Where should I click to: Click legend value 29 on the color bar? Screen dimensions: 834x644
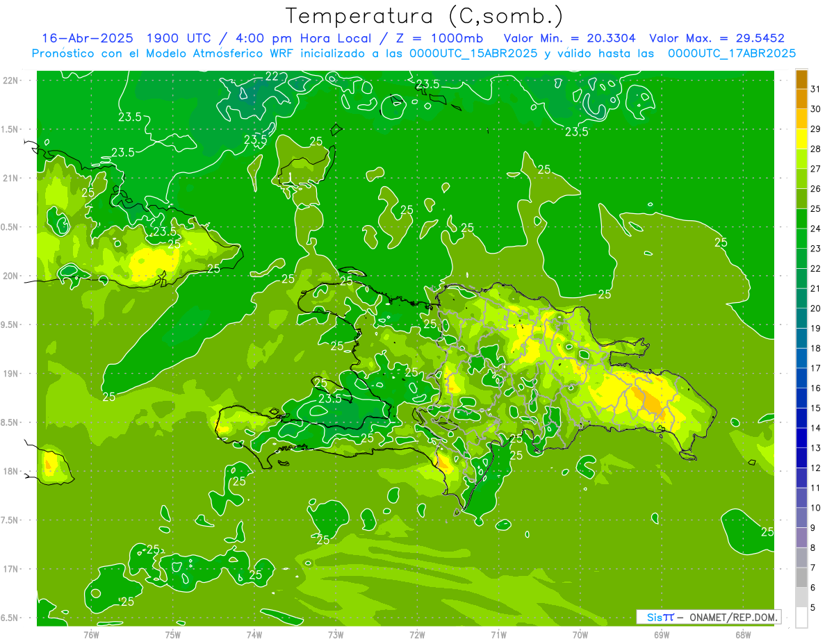816,129
